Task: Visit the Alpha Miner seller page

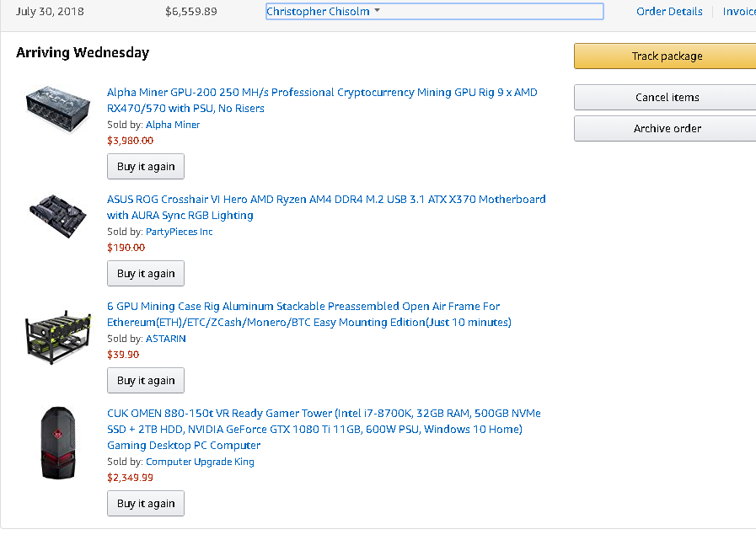Action: pyautogui.click(x=173, y=125)
